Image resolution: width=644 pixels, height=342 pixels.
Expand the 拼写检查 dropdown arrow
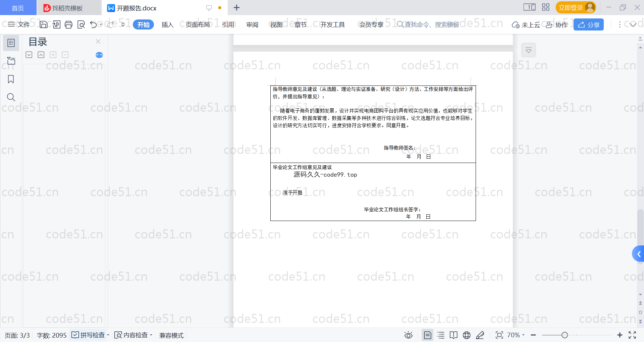(x=108, y=335)
